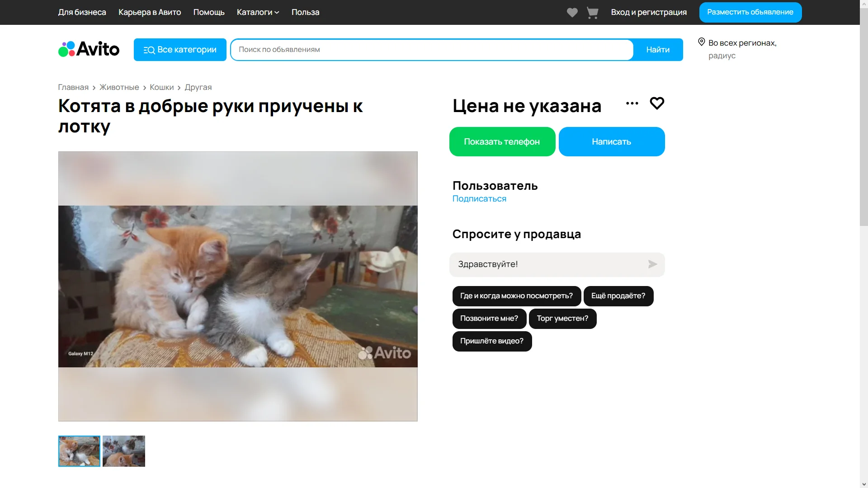Click the "Показать телефон" button
The image size is (868, 488).
coord(502,141)
